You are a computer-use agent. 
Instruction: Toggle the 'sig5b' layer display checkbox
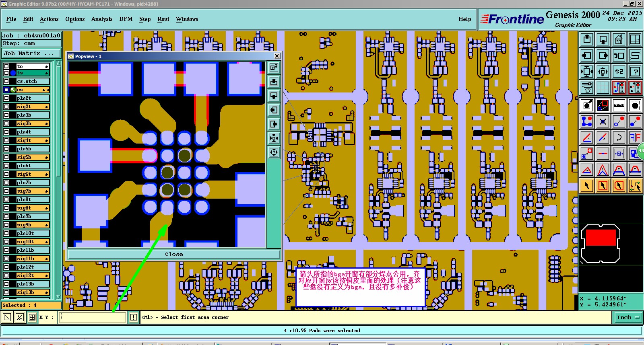coord(6,157)
